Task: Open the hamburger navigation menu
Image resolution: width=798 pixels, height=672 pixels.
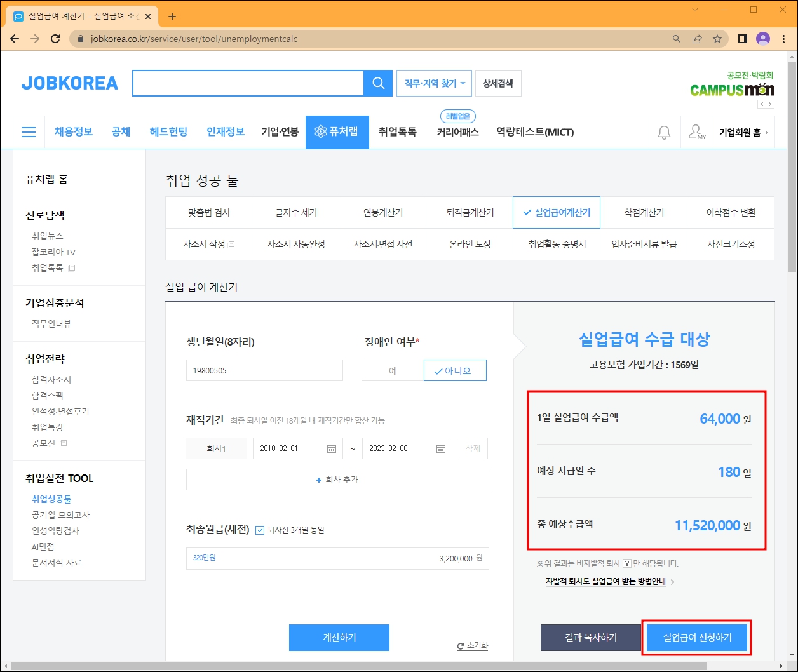Action: click(28, 131)
